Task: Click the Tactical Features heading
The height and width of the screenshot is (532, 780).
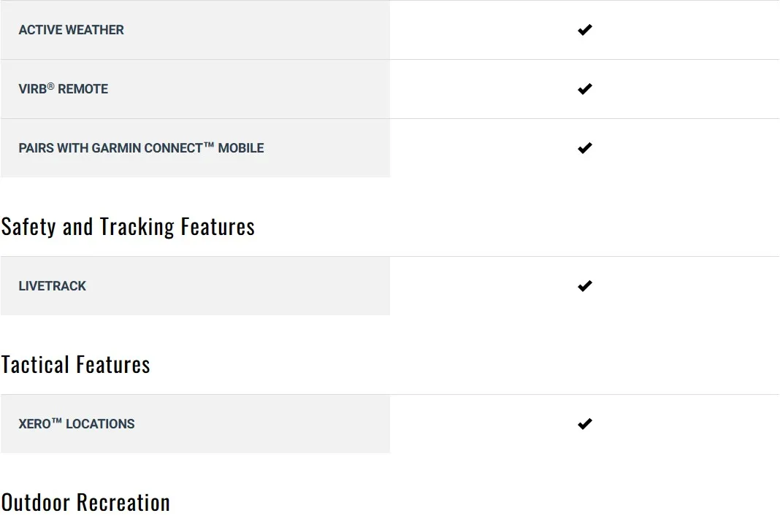Action: pos(76,365)
